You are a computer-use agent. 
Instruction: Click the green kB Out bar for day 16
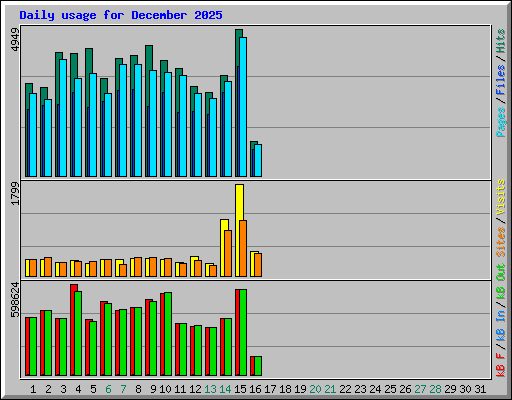click(x=258, y=366)
